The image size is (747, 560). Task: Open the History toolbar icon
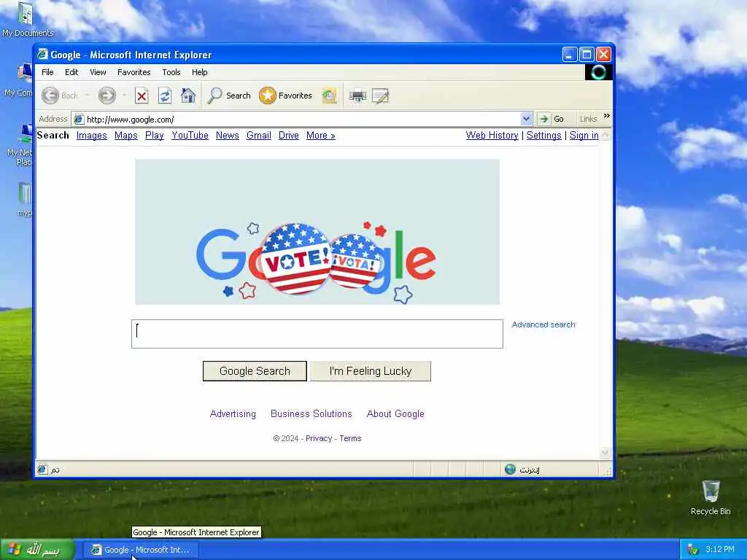[329, 96]
